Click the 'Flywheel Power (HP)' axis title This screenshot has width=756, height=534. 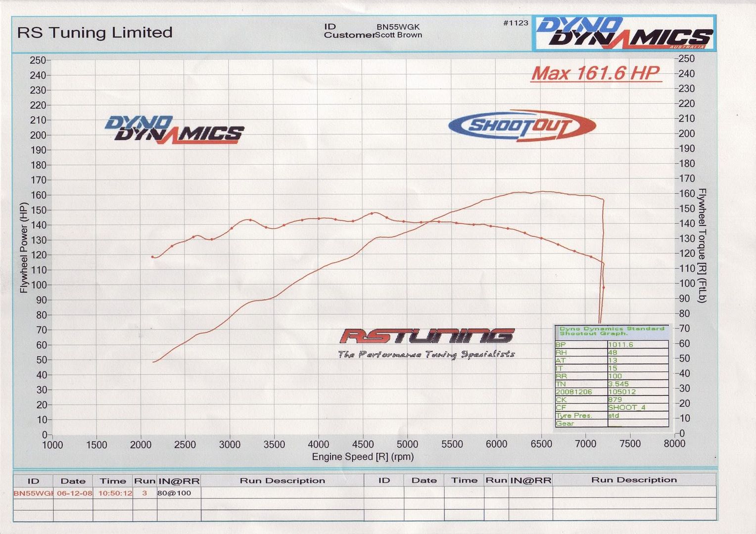23,248
